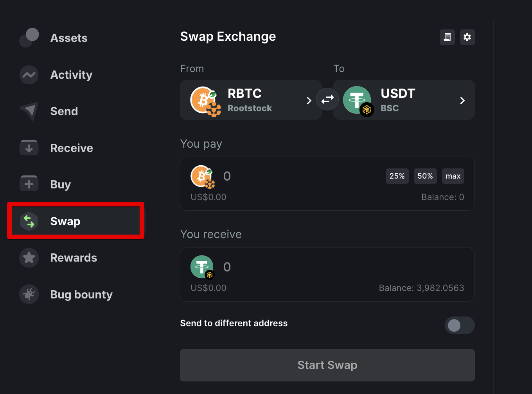Click the Send paper plane icon
532x394 pixels.
click(x=29, y=111)
